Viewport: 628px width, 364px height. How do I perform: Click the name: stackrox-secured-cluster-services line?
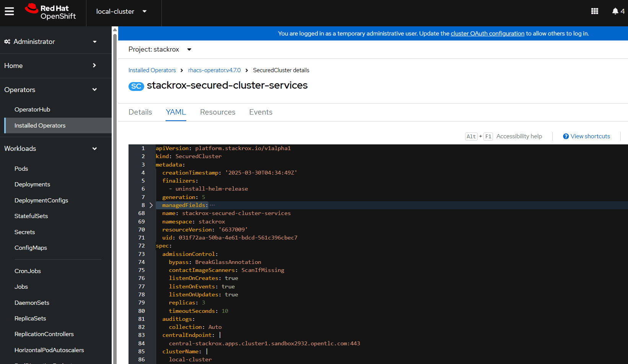pos(226,213)
